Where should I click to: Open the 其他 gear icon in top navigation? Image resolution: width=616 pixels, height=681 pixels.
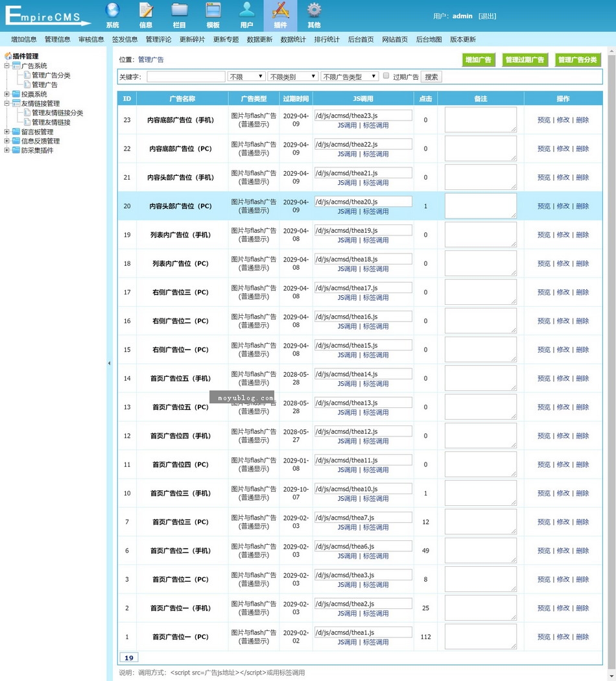(x=314, y=10)
